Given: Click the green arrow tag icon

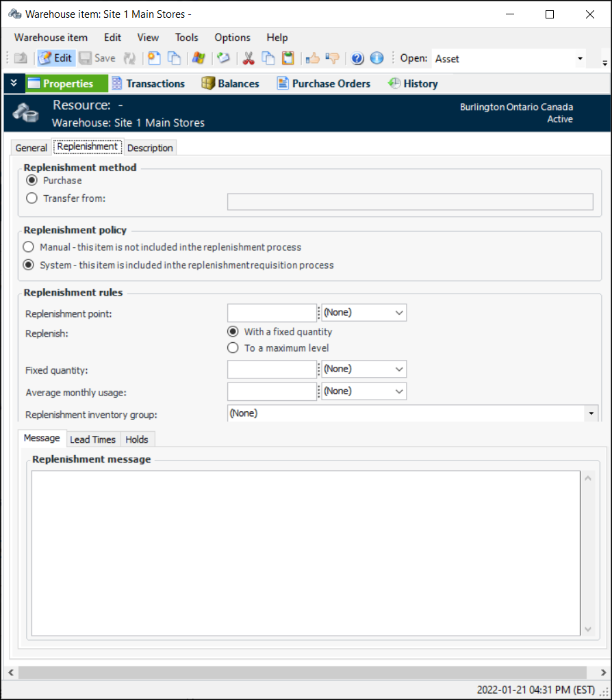Looking at the screenshot, I should click(223, 58).
